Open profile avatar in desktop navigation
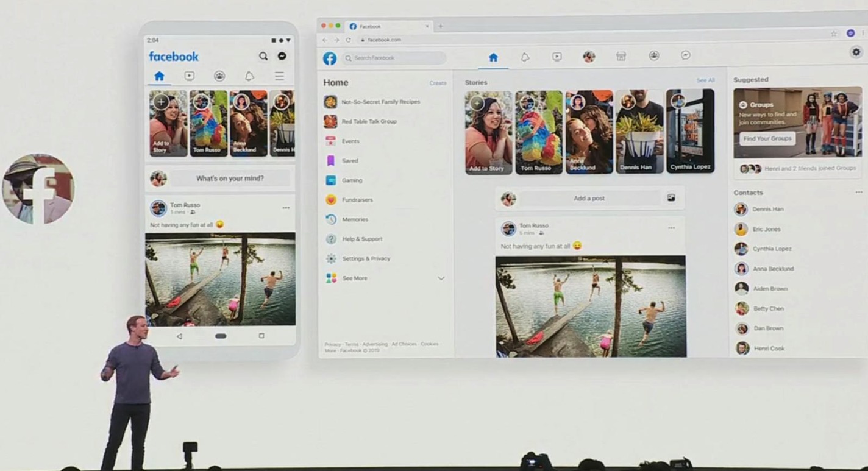868x471 pixels. 589,57
